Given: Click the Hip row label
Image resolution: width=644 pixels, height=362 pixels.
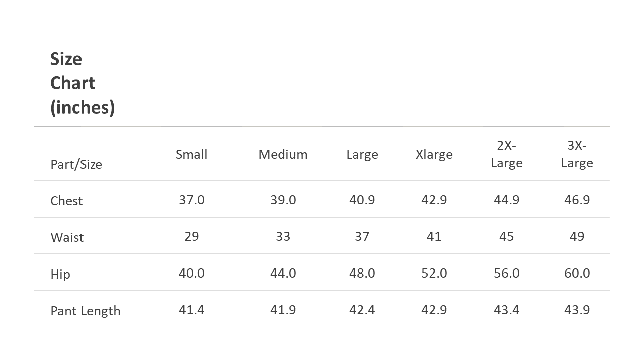Looking at the screenshot, I should [60, 274].
